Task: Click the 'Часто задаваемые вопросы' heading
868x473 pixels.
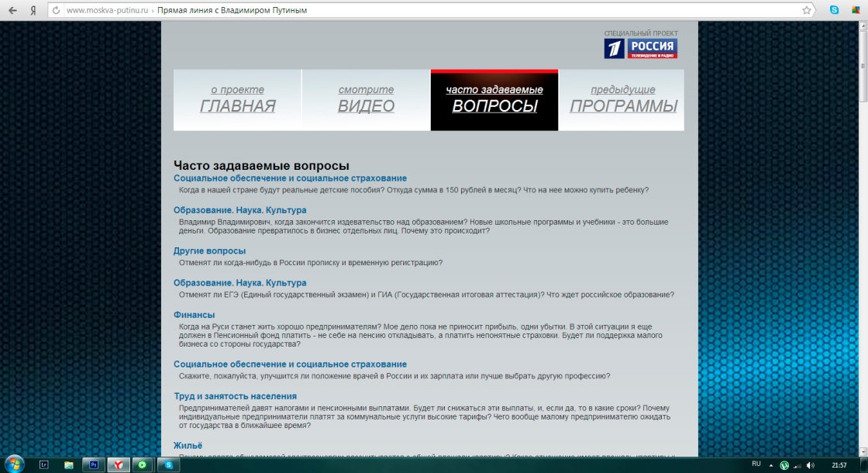Action: click(x=261, y=166)
